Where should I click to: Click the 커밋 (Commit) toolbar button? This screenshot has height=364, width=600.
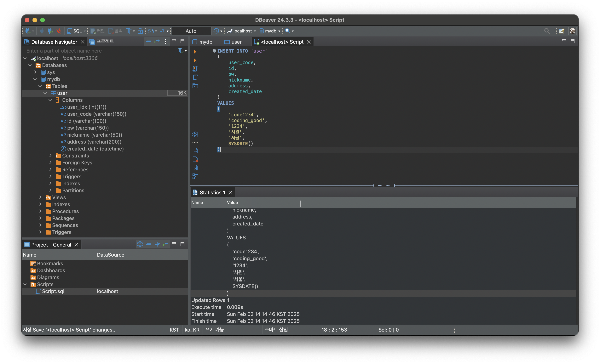[97, 31]
